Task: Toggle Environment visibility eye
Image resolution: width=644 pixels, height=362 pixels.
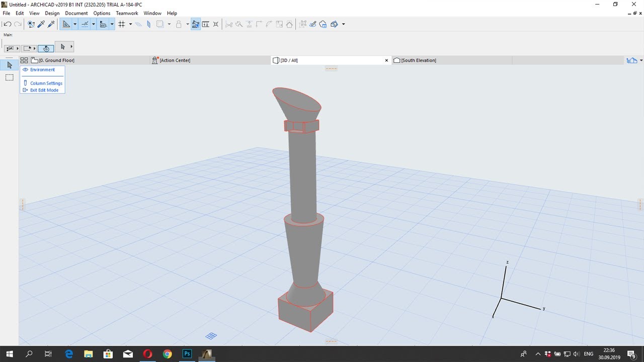Action: coord(25,70)
